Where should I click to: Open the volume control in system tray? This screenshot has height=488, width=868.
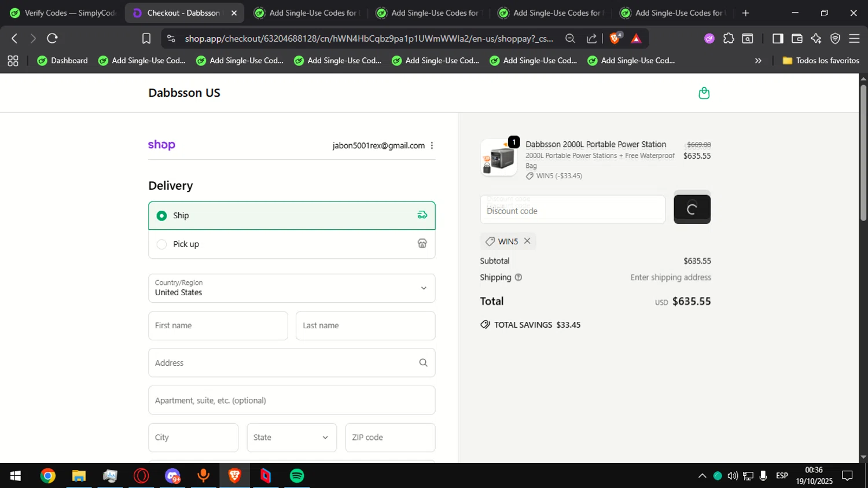point(733,476)
